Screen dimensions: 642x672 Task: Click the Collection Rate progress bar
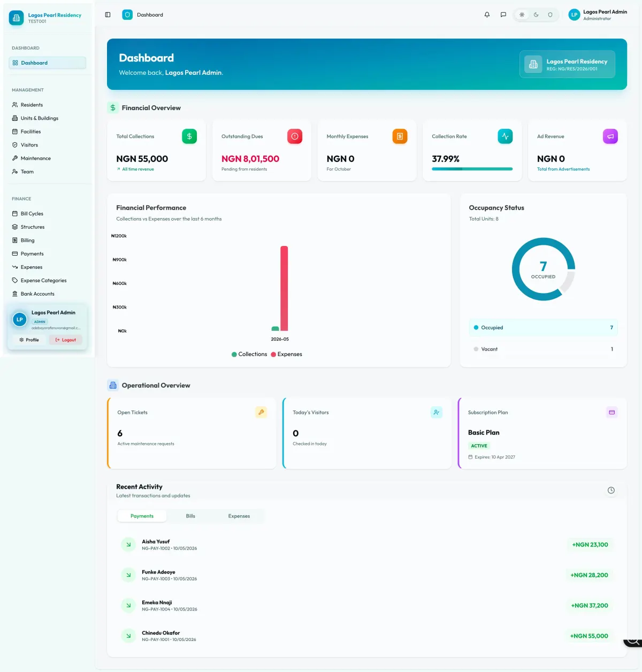coord(472,169)
